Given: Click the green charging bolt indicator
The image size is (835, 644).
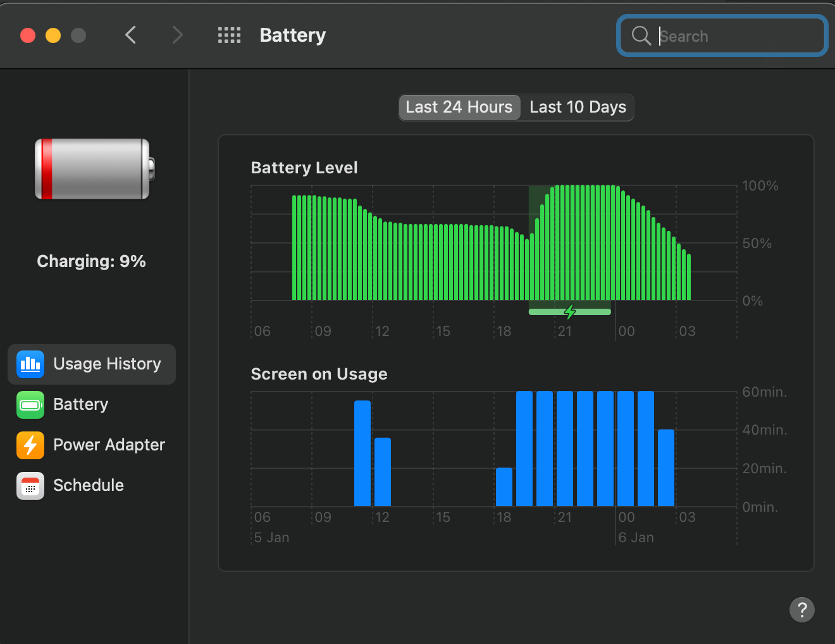Looking at the screenshot, I should [x=570, y=311].
